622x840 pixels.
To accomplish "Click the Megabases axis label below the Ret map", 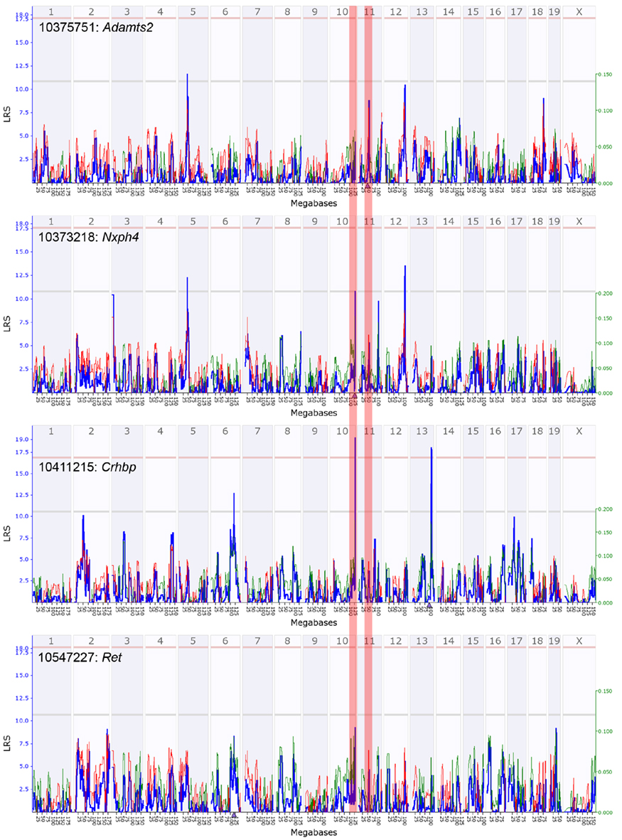I will pos(313,832).
